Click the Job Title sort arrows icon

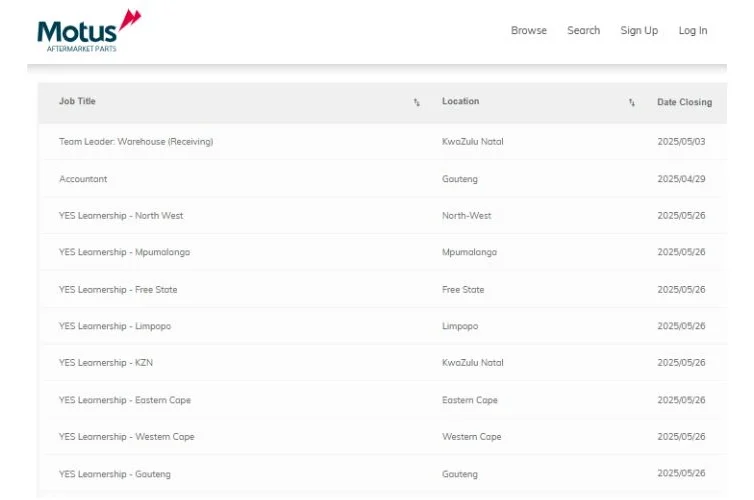[x=416, y=103]
